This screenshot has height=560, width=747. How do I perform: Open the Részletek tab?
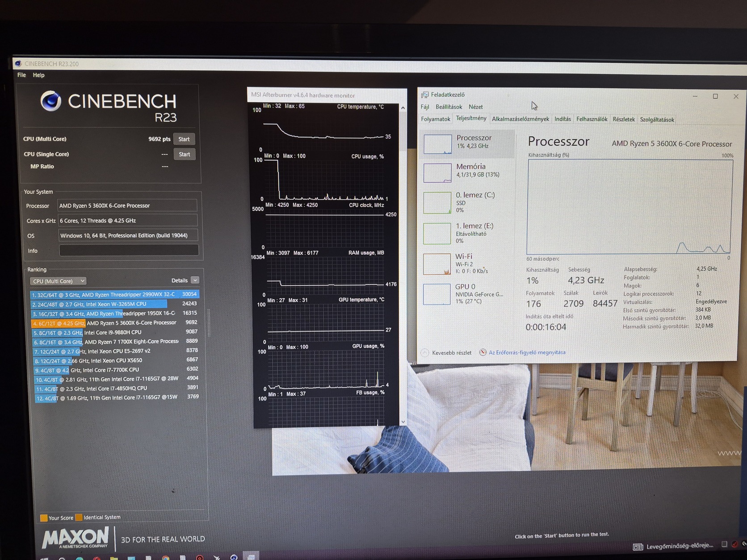point(624,119)
